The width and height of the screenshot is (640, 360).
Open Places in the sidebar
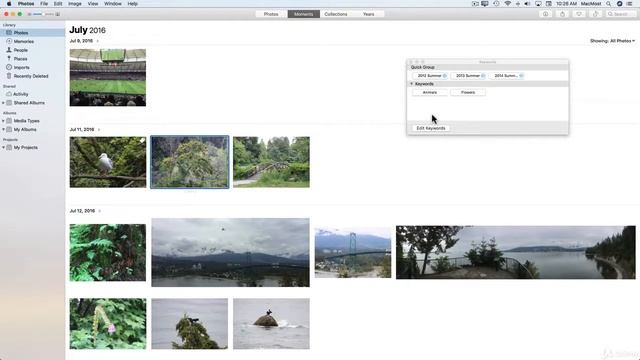point(32,59)
